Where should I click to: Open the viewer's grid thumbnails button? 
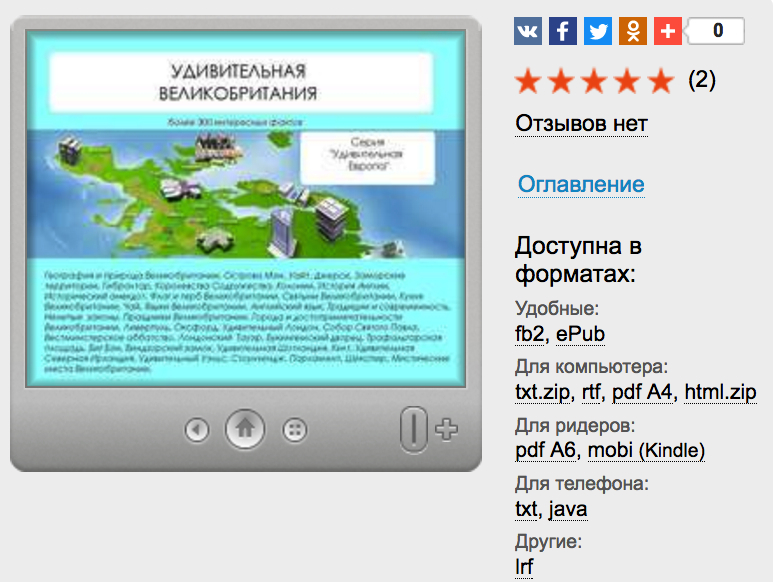point(295,430)
